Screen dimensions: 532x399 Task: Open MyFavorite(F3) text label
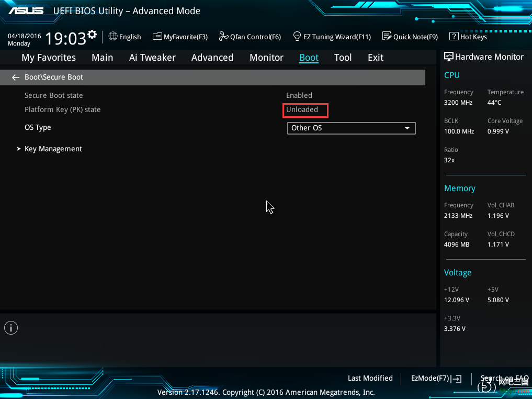pos(186,37)
